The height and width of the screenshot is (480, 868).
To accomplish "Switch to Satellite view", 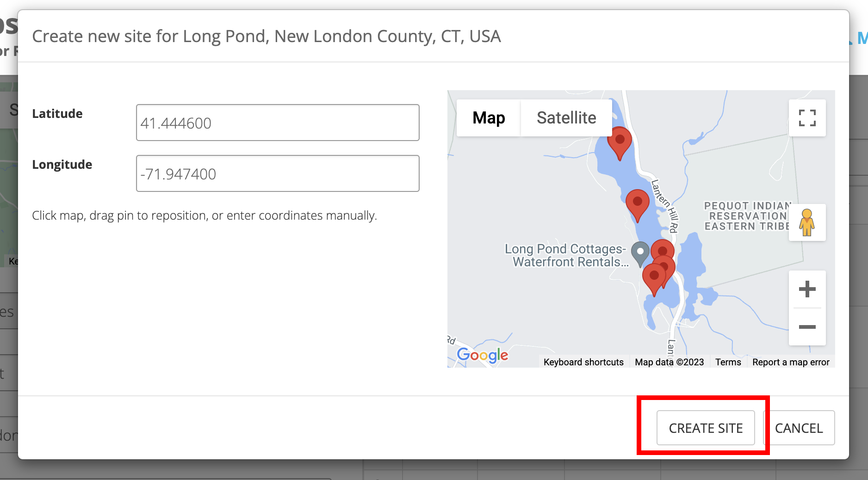I will pos(566,118).
